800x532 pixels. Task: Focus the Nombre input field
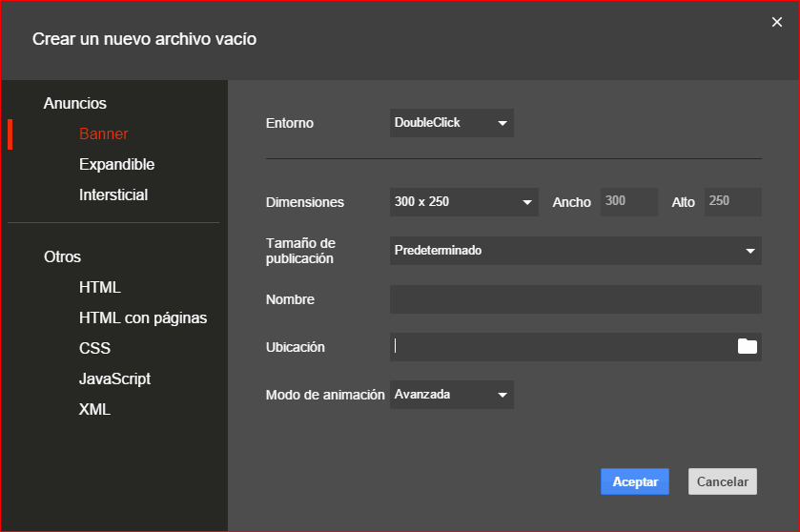tap(576, 299)
